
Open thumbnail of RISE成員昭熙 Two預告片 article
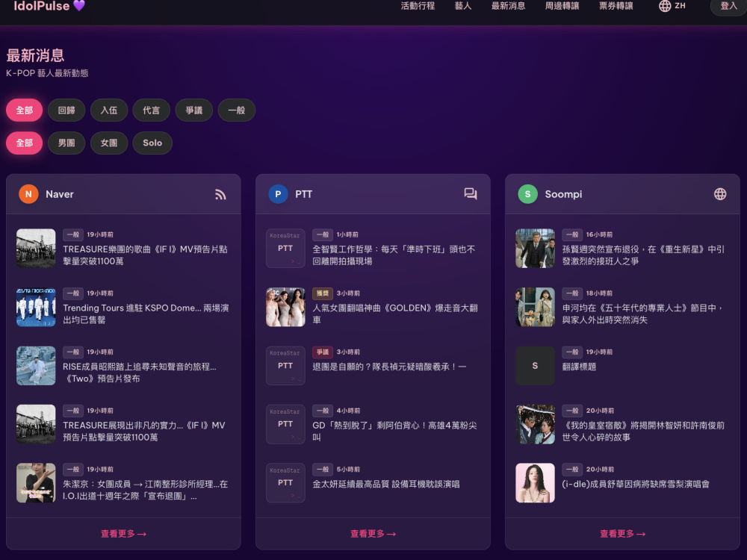pyautogui.click(x=36, y=366)
